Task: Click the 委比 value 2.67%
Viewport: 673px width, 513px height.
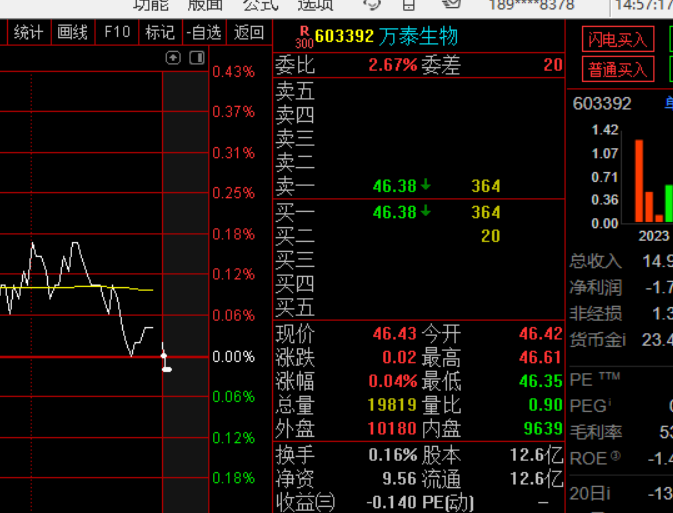Action: pos(393,65)
